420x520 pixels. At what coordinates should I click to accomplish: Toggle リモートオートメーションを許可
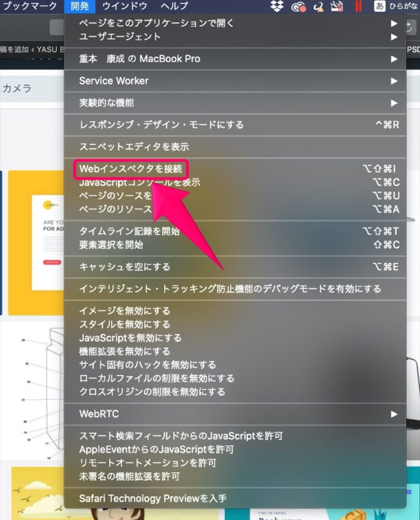(x=235, y=463)
